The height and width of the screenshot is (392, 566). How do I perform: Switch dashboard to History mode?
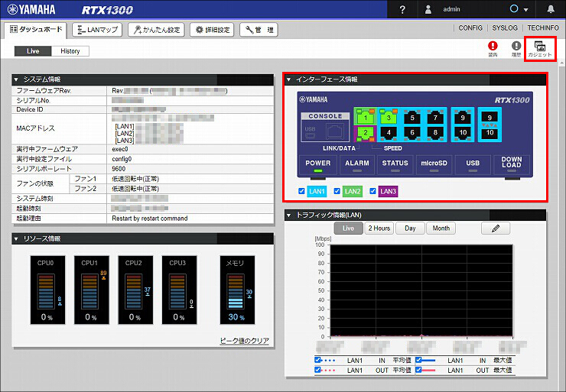point(70,51)
